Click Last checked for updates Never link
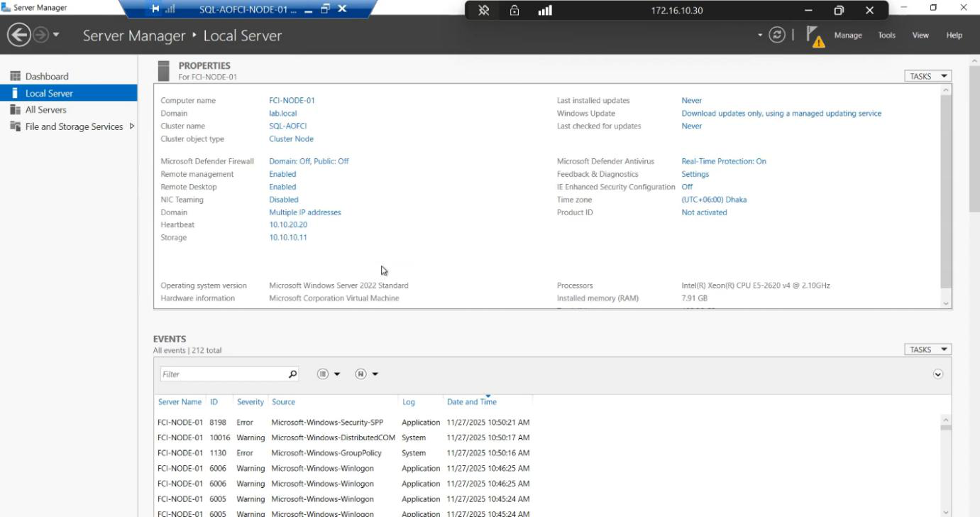The height and width of the screenshot is (517, 980). (x=692, y=126)
